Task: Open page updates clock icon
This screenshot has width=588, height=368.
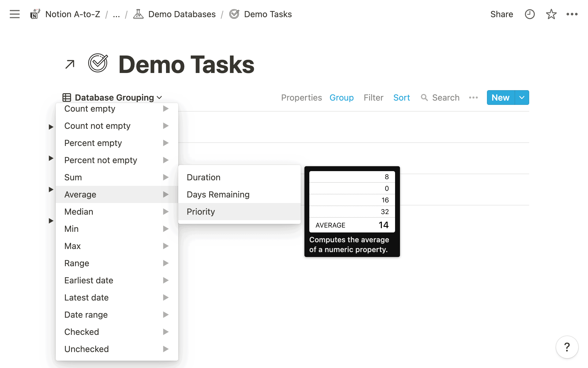Action: (530, 14)
